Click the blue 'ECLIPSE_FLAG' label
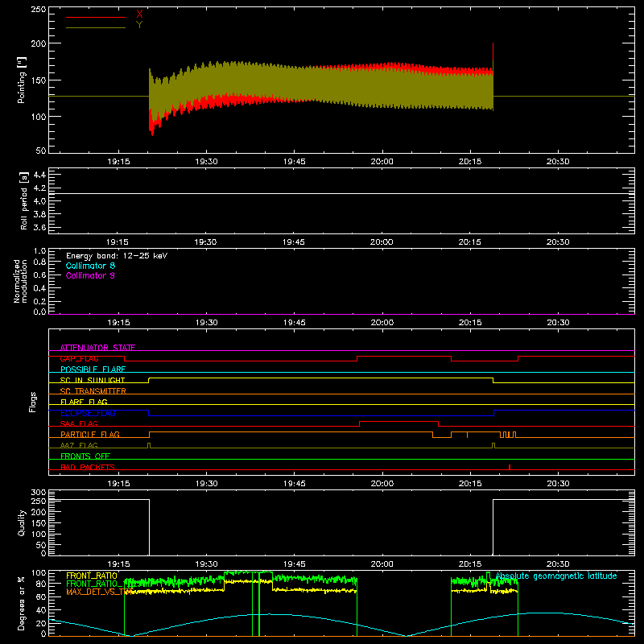The width and height of the screenshot is (644, 644). [88, 413]
